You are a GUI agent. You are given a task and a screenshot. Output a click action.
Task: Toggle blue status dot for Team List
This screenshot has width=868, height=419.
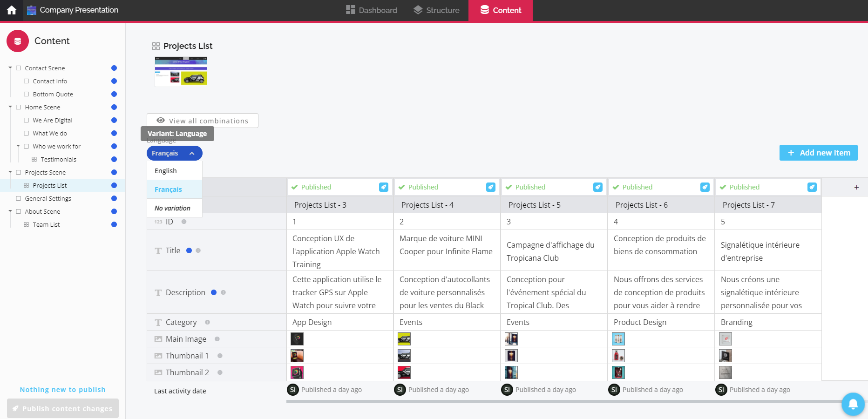tap(114, 224)
